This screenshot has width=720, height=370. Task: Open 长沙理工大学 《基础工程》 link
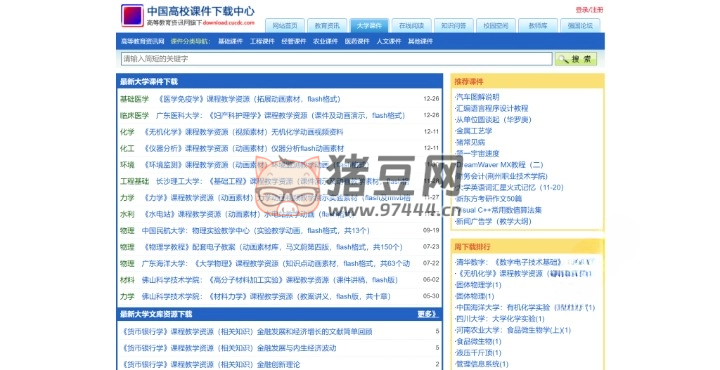282,182
